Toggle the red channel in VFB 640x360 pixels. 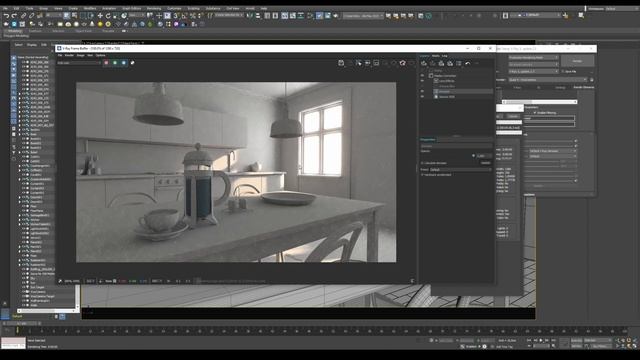[x=106, y=63]
